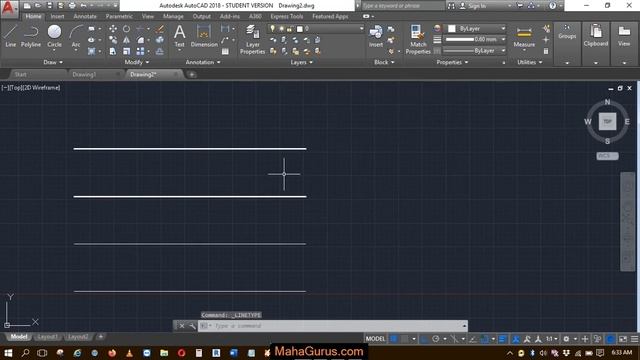The height and width of the screenshot is (360, 640).
Task: Switch to Drawing1 document tab
Action: 84,74
